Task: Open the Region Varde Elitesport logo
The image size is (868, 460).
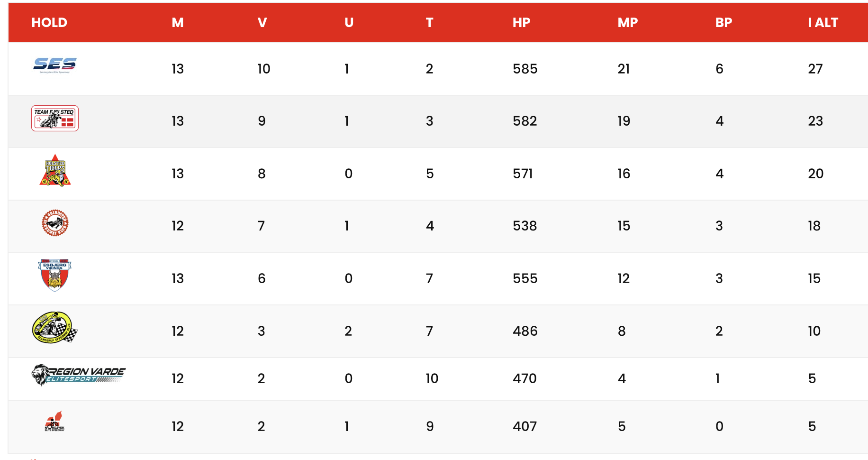Action: click(x=79, y=375)
